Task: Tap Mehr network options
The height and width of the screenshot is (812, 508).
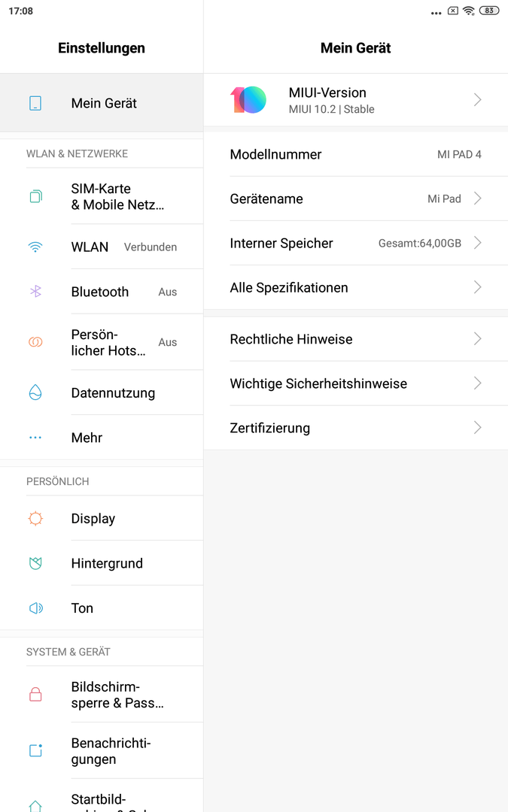Action: [x=102, y=438]
